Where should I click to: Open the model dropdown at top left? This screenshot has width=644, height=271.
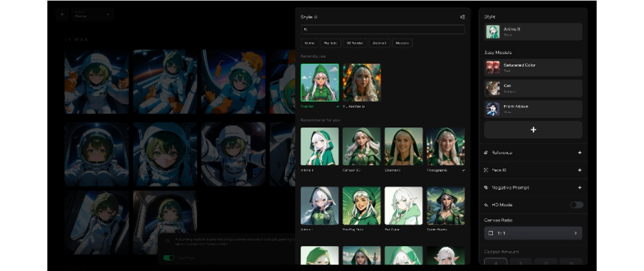pos(92,14)
